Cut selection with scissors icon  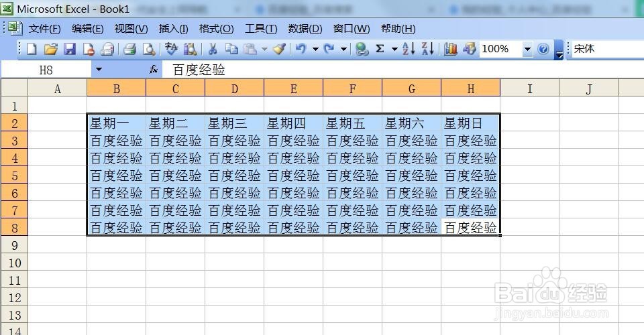coord(213,49)
